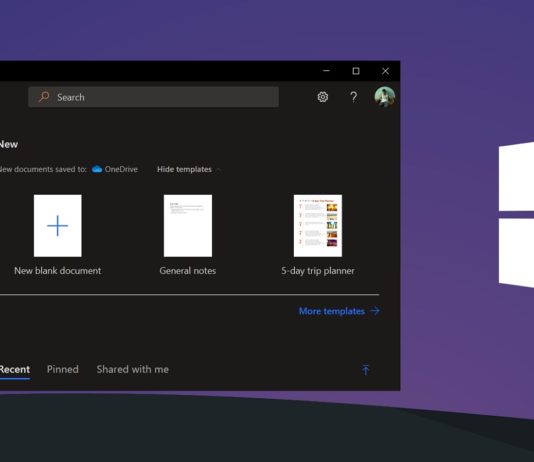Screen dimensions: 534x462
Task: Click the 5-day trip planner label
Action: tap(318, 271)
